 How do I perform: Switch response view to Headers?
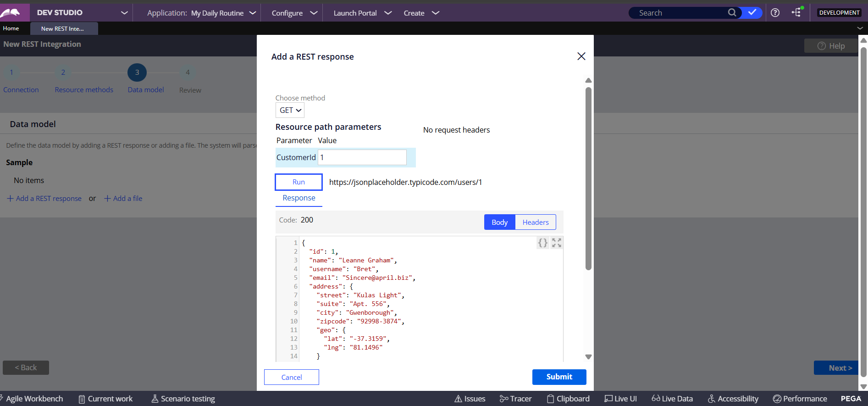pos(535,222)
